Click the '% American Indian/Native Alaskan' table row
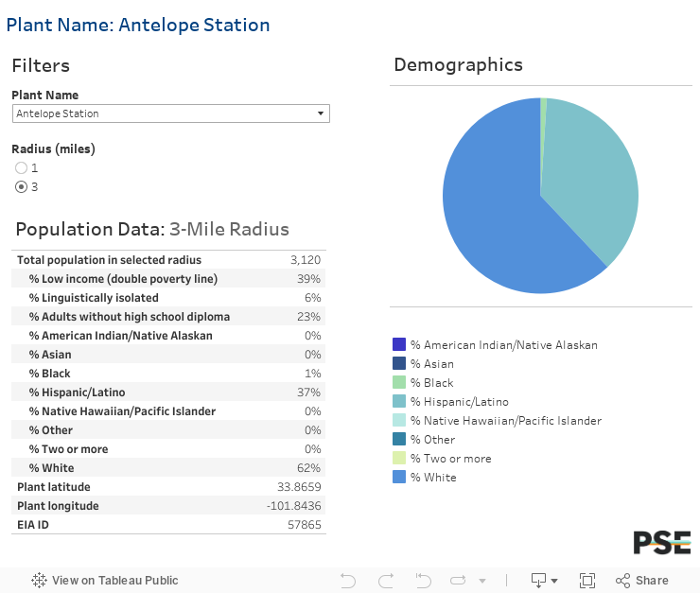 (168, 336)
